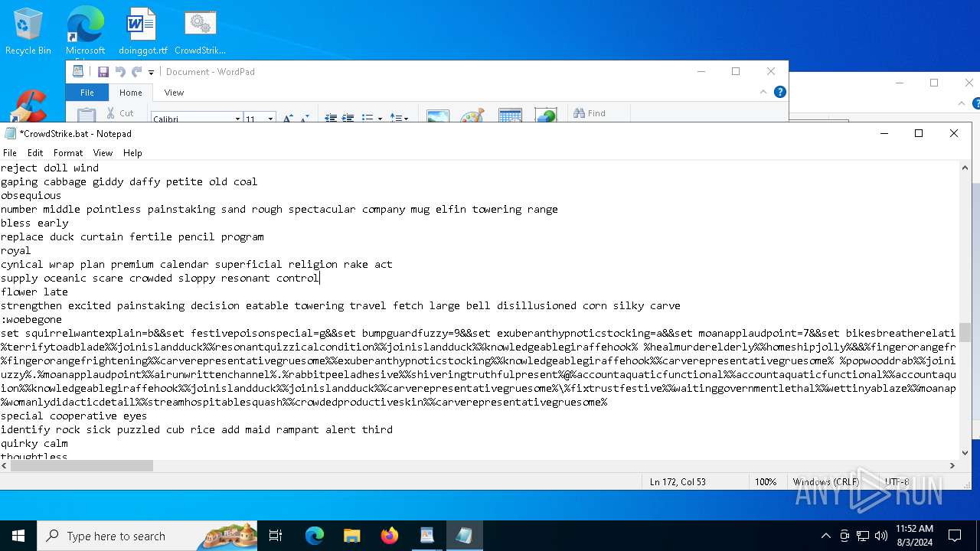Screen dimensions: 980x551
Task: Select the CrowdStrike desktop batch file icon
Action: (x=200, y=32)
